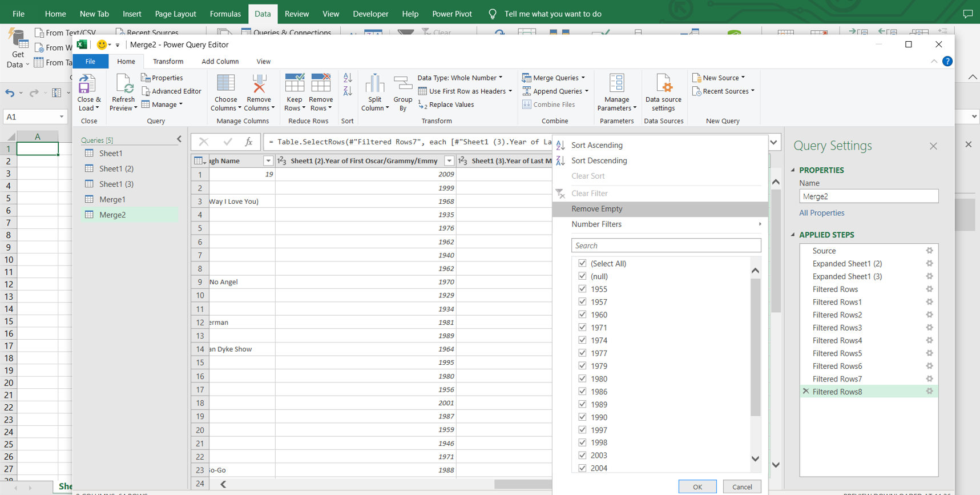The image size is (980, 495).
Task: Open Data source settings
Action: click(x=663, y=85)
